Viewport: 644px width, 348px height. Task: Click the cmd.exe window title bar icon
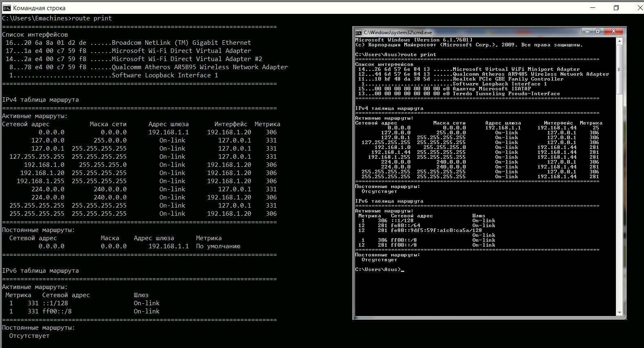tap(358, 33)
